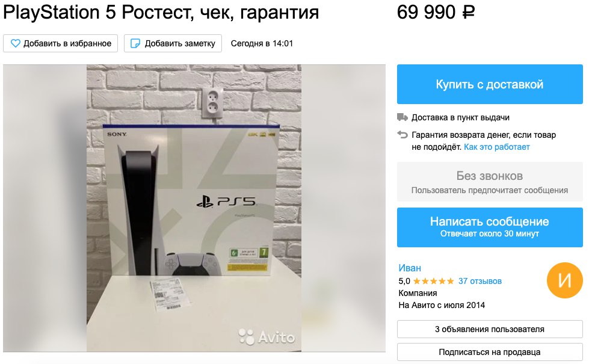Click the ruble sign next to price
This screenshot has height=364, width=589.
point(468,13)
